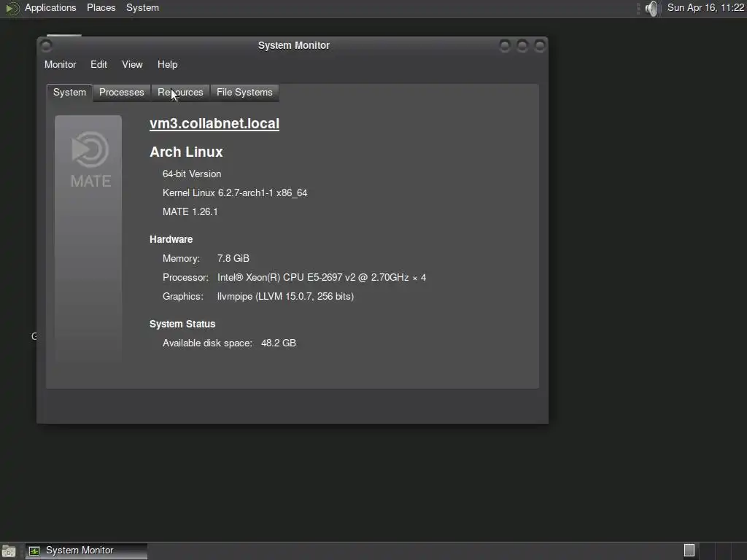Switch to the Processes tab
The width and height of the screenshot is (747, 560).
122,93
